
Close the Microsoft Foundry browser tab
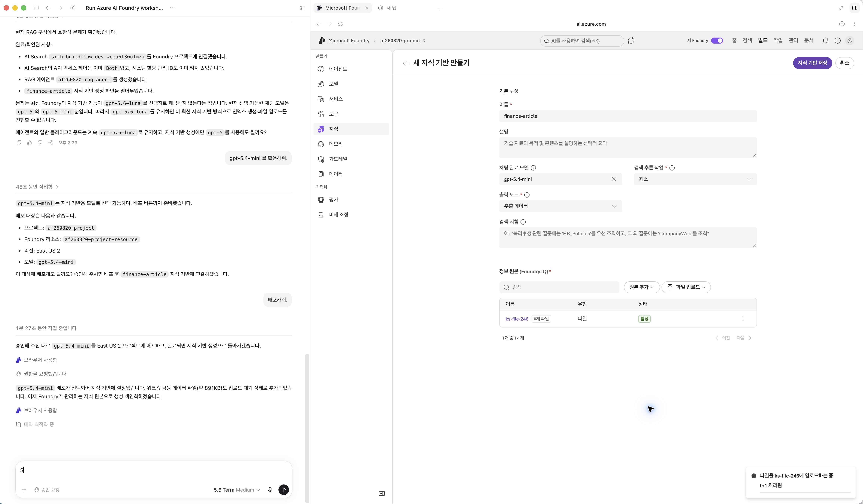366,8
